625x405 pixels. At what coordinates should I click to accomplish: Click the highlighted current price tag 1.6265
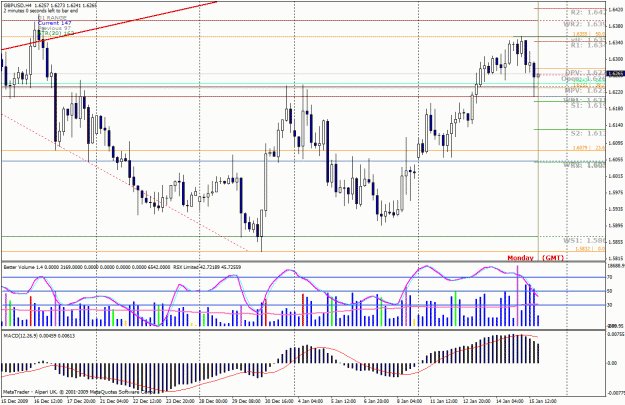click(615, 74)
